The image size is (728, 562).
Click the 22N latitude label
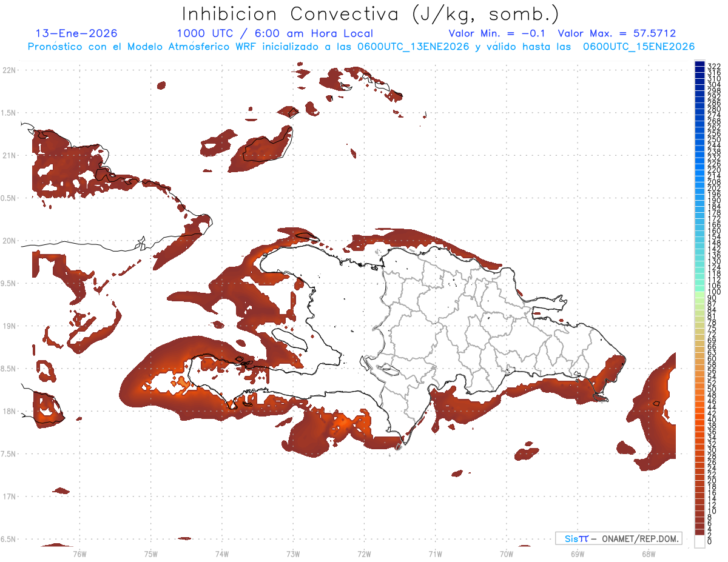pos(9,70)
